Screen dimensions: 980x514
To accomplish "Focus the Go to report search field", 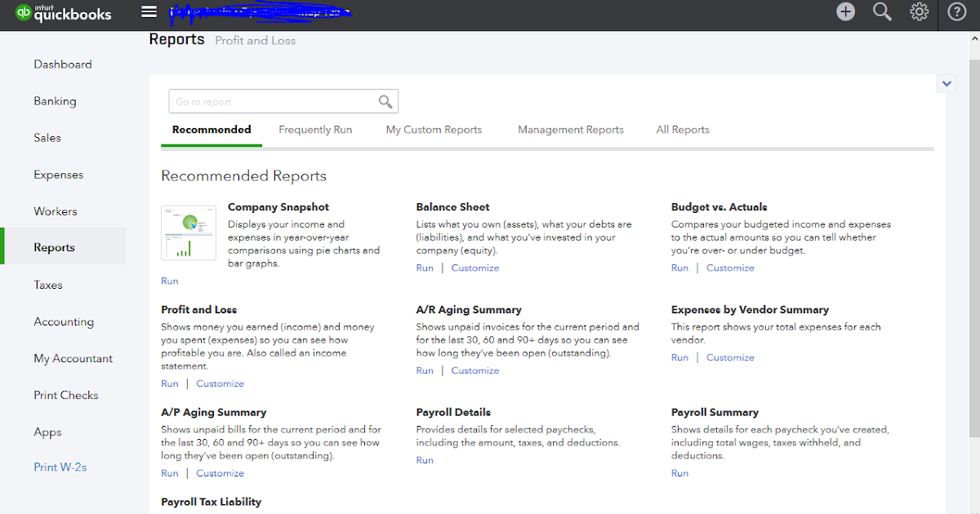I will pyautogui.click(x=283, y=101).
